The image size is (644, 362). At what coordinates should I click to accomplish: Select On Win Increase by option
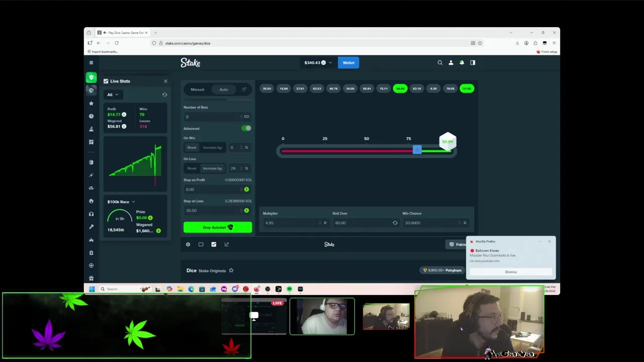212,147
